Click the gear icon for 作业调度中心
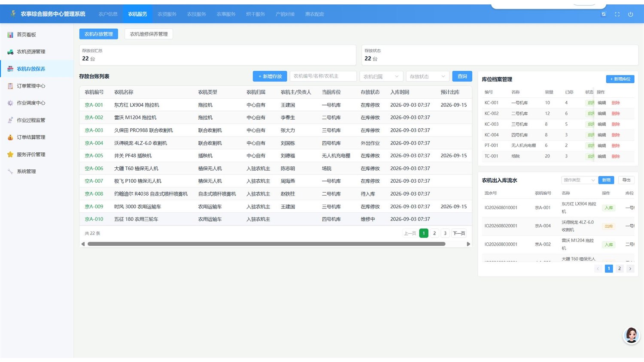The width and height of the screenshot is (644, 362). pyautogui.click(x=10, y=103)
